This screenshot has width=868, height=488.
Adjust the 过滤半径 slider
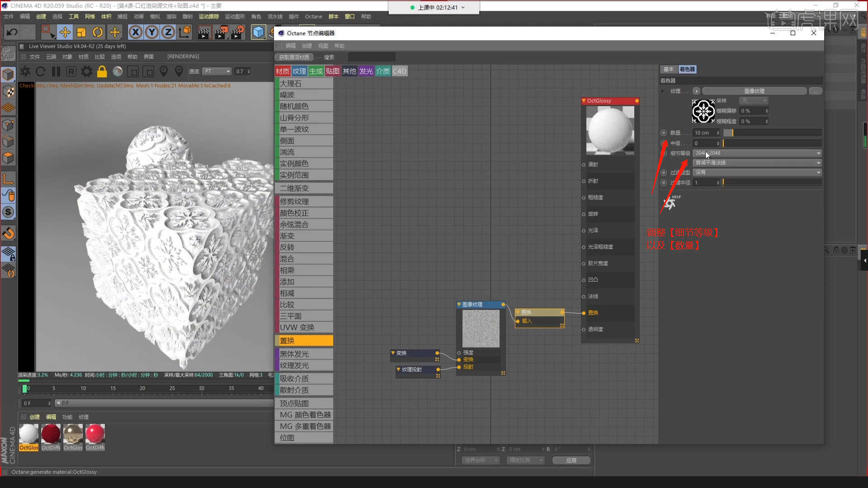pyautogui.click(x=772, y=183)
